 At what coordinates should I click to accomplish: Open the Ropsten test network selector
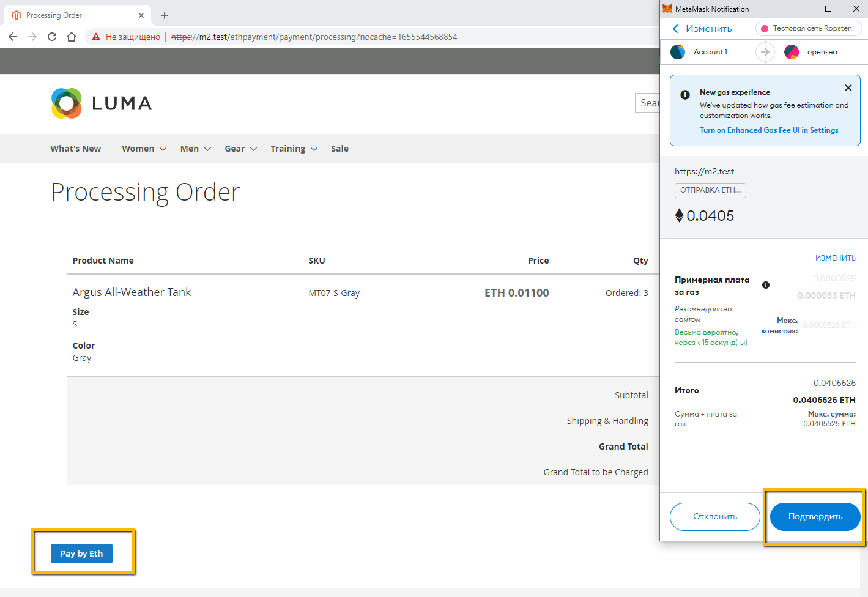tap(808, 28)
